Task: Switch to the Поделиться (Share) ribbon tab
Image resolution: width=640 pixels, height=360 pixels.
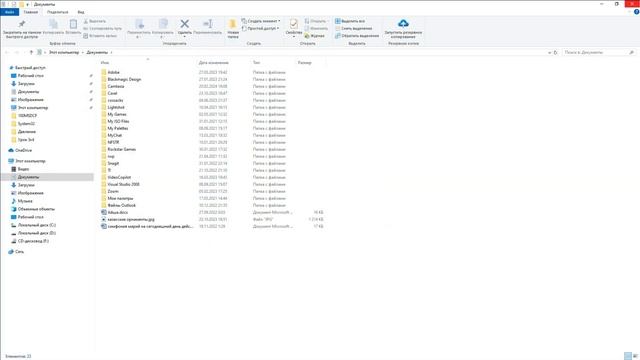Action: pyautogui.click(x=58, y=12)
